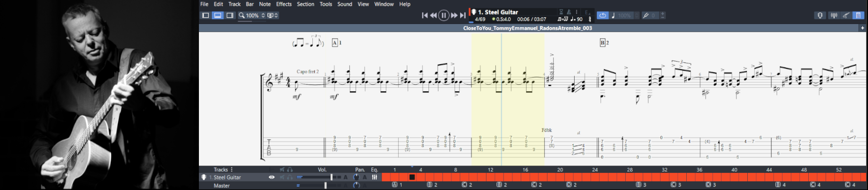Image resolution: width=868 pixels, height=190 pixels.
Task: Open the Track menu
Action: tap(234, 4)
